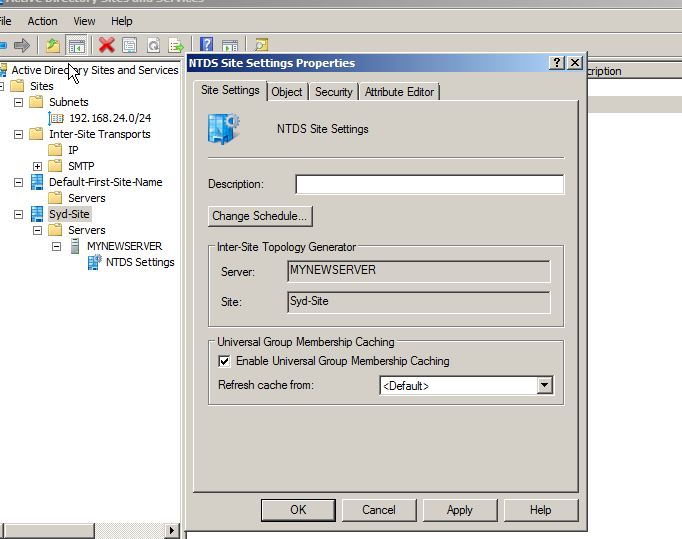
Task: Open the Action menu
Action: 42,21
